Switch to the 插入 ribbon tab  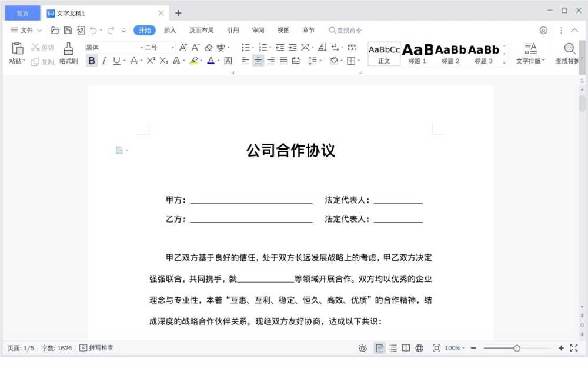click(169, 30)
